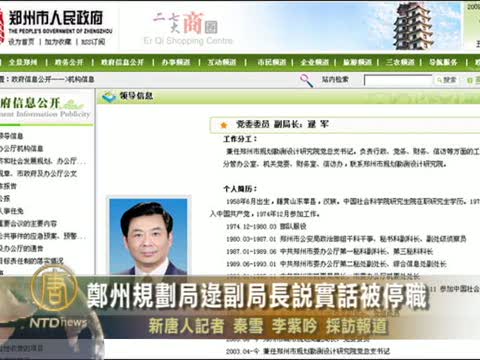The height and width of the screenshot is (360, 480).
Task: Open the 办公厅的通告 sidebar entry
Action: 21,249
